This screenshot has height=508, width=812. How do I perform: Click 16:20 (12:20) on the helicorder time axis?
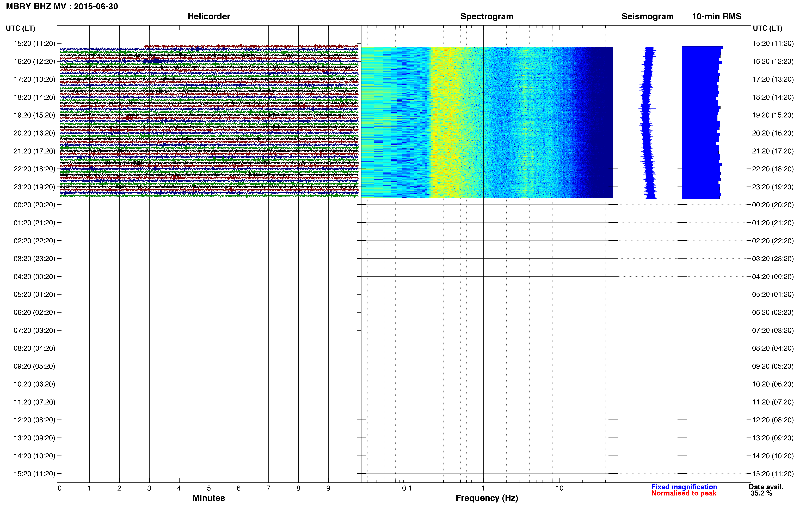[x=34, y=62]
